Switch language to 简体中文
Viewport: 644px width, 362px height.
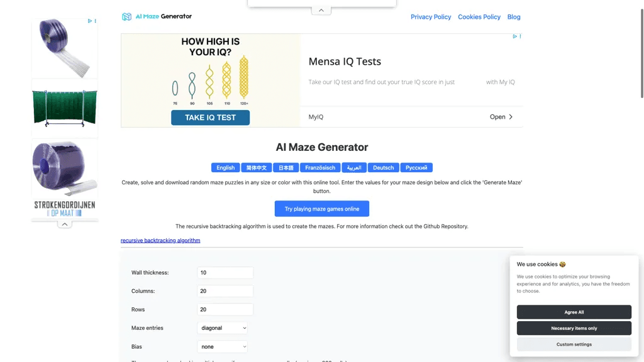coord(257,167)
